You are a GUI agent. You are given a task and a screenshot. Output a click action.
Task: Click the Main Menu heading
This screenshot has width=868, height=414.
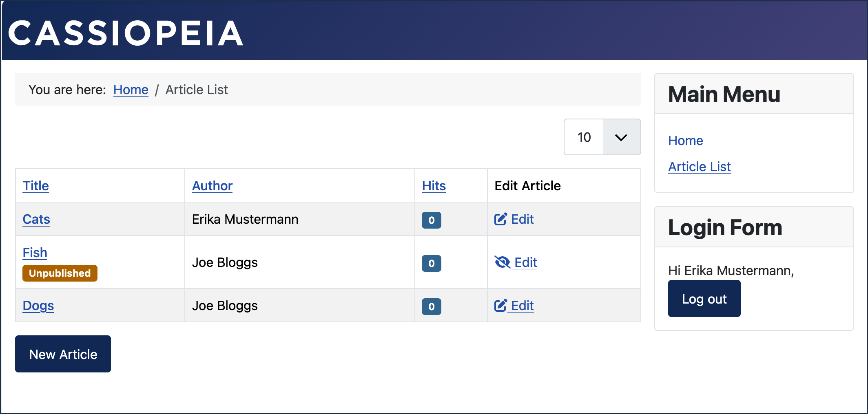(x=724, y=94)
